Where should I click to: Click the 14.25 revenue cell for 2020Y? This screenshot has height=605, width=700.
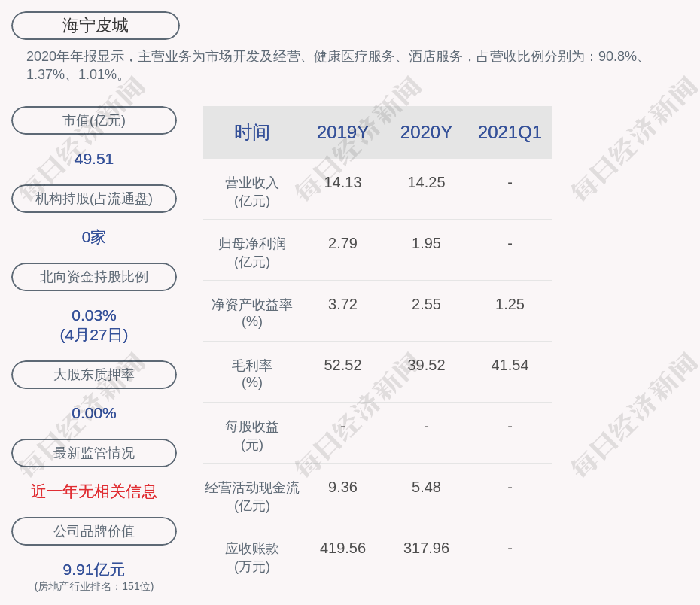click(426, 183)
